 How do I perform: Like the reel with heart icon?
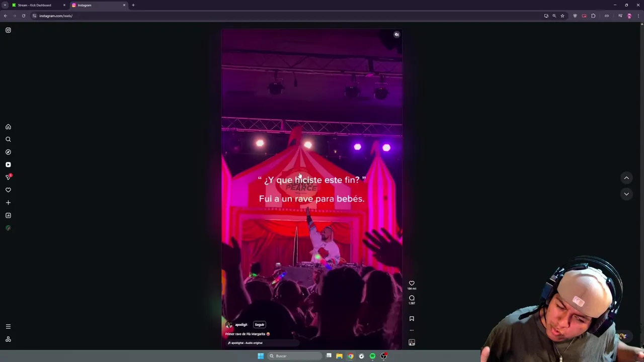(x=412, y=283)
